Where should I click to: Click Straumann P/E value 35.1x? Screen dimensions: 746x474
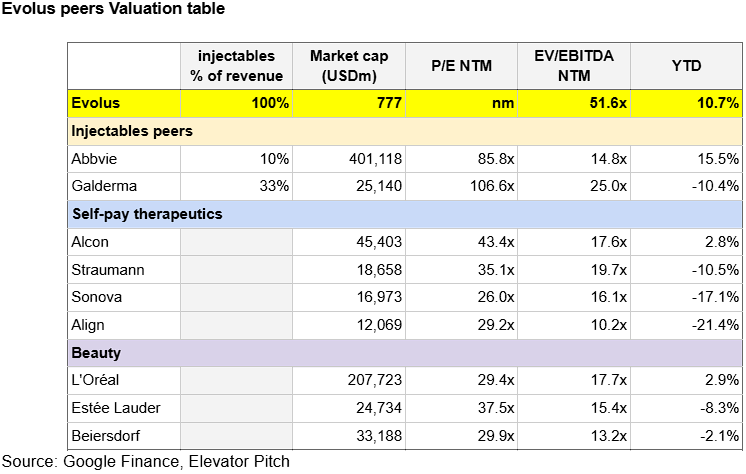click(496, 270)
